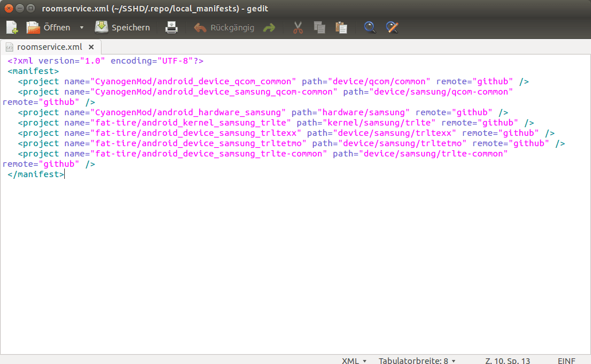Expand the Öffnen recent files dropdown arrow
Screen dimensions: 591x364
pos(81,28)
